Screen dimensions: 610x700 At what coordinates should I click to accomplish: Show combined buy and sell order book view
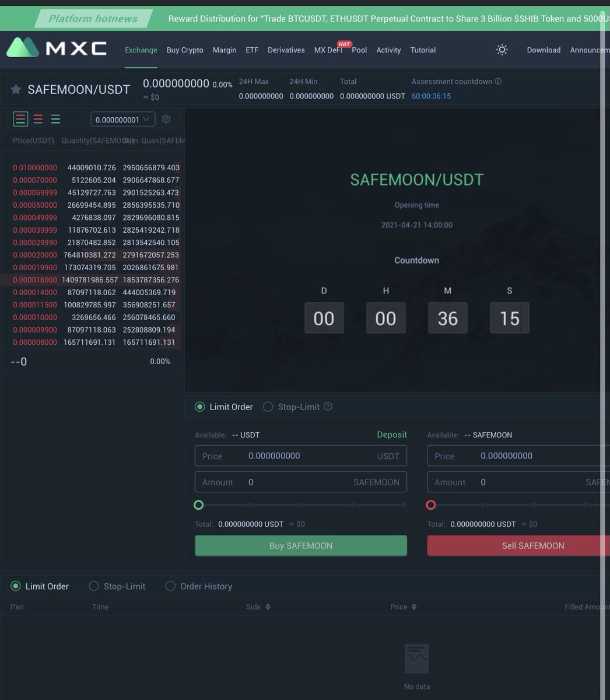(21, 120)
